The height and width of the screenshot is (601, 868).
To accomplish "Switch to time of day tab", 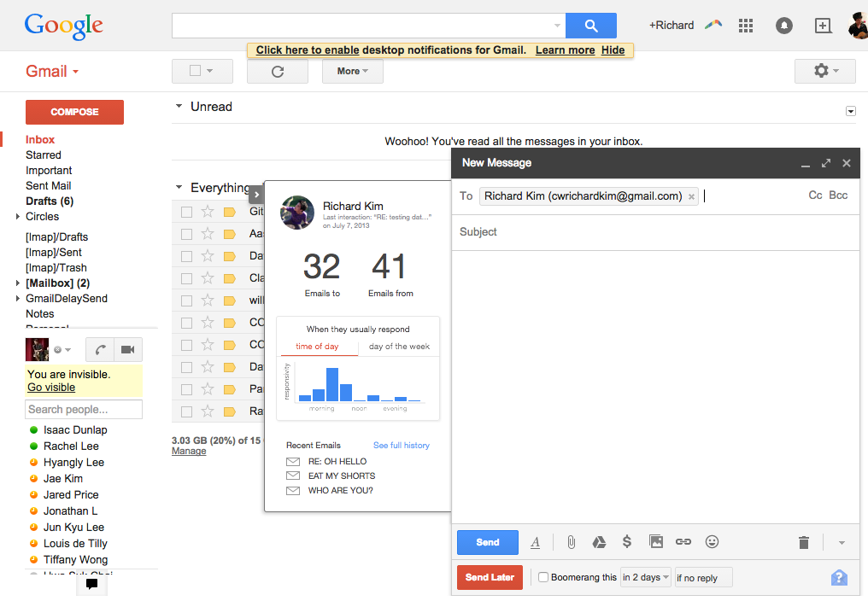I will [x=317, y=347].
